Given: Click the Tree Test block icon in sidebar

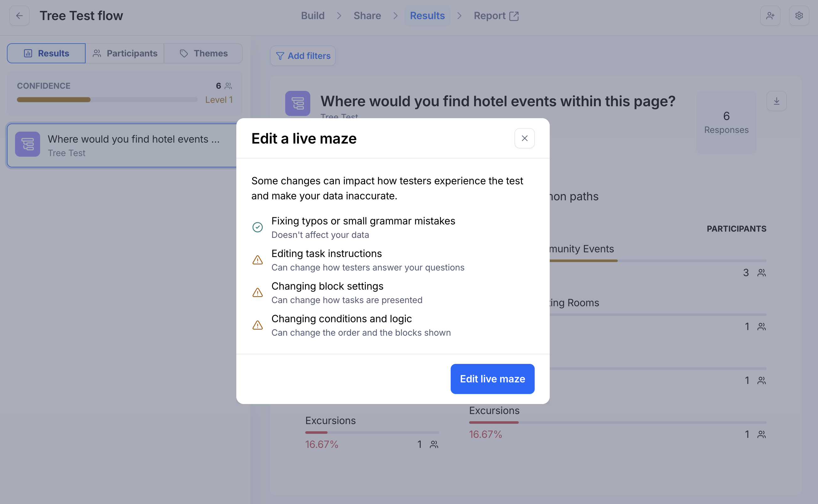Looking at the screenshot, I should pos(28,144).
